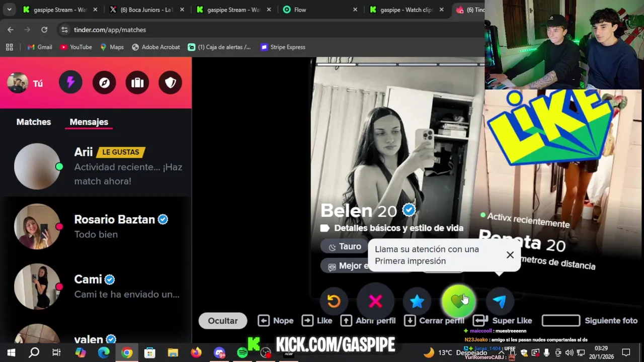Click the blurred Arii avatar
This screenshot has width=644, height=362.
pyautogui.click(x=37, y=166)
